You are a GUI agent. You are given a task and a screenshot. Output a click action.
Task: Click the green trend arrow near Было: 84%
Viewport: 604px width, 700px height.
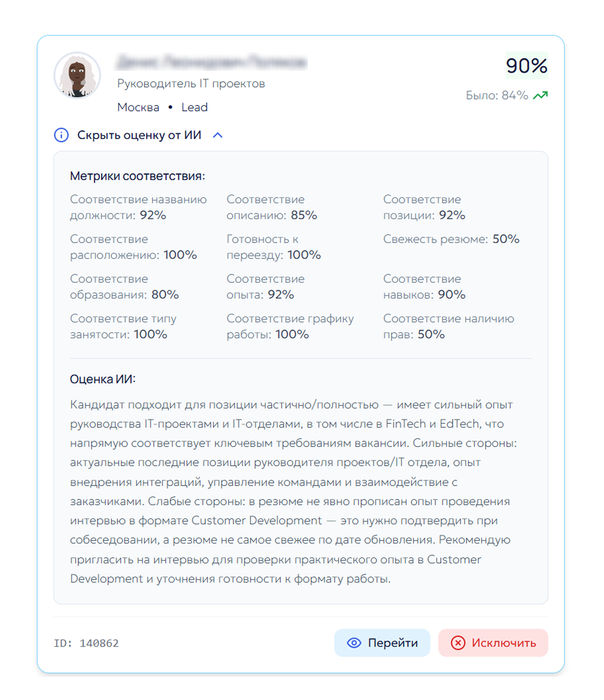(x=540, y=95)
